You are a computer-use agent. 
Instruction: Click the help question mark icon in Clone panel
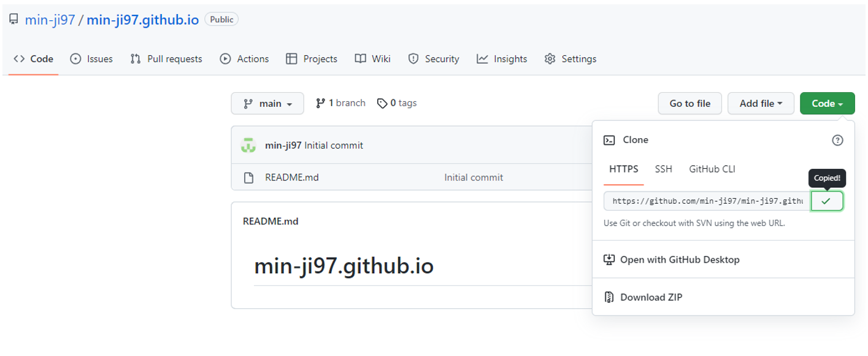837,141
